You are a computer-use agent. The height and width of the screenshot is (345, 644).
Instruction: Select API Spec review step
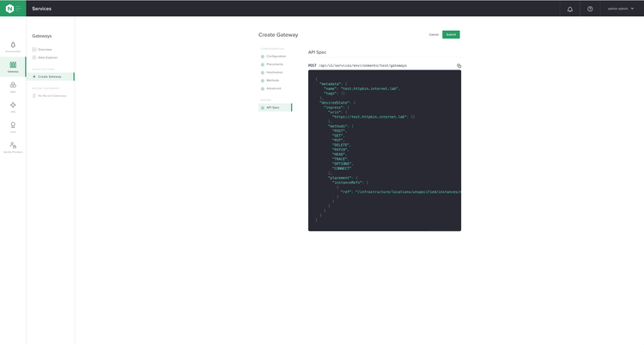pos(275,107)
